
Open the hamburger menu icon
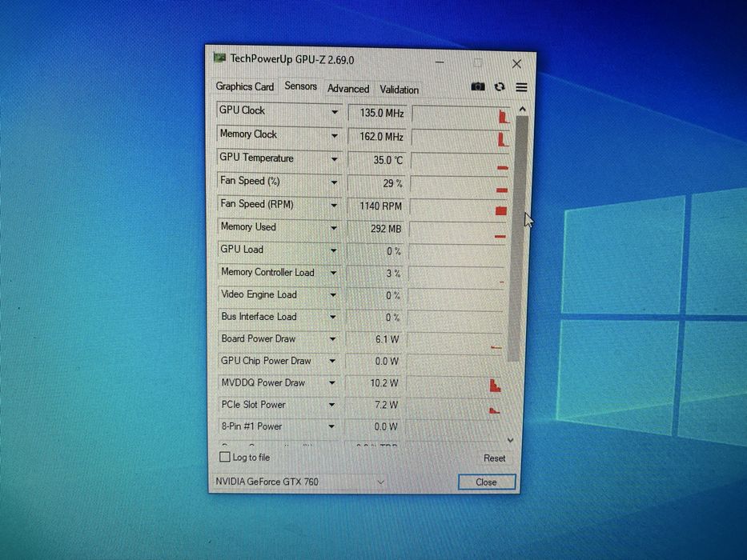pyautogui.click(x=521, y=87)
